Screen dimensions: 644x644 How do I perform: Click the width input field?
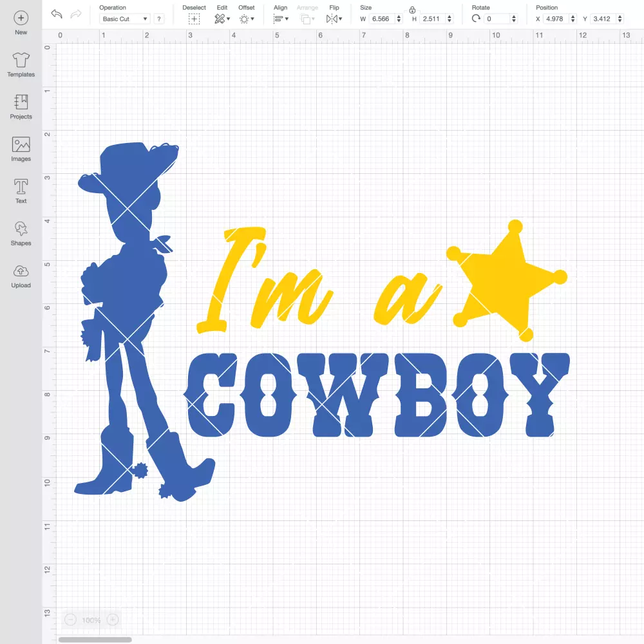(x=381, y=19)
